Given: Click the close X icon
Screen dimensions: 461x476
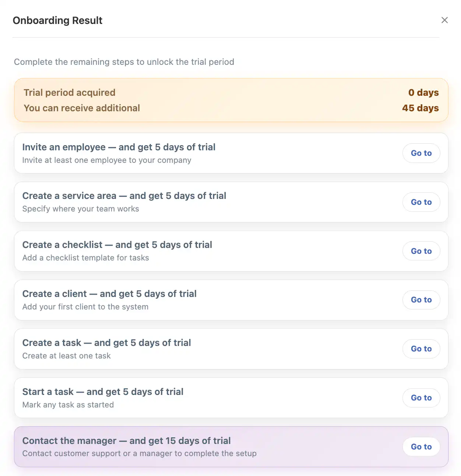Looking at the screenshot, I should click(x=445, y=20).
